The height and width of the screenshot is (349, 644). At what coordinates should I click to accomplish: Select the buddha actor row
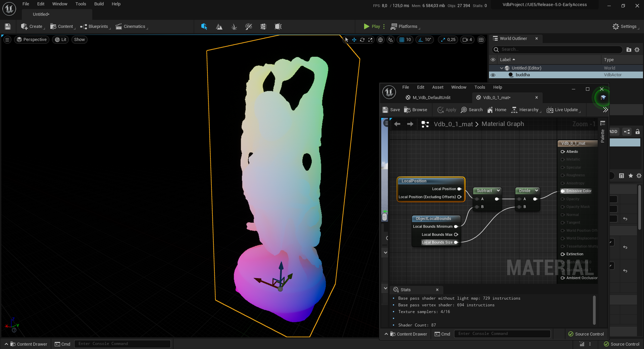click(566, 75)
